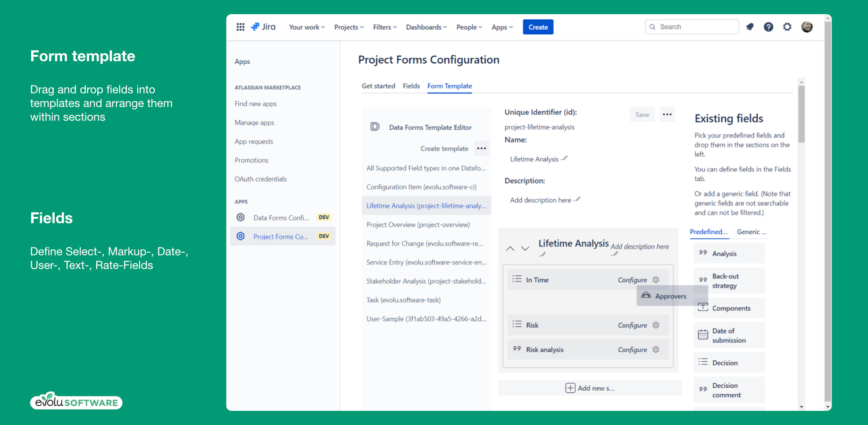Open the more options next to Save

point(667,114)
